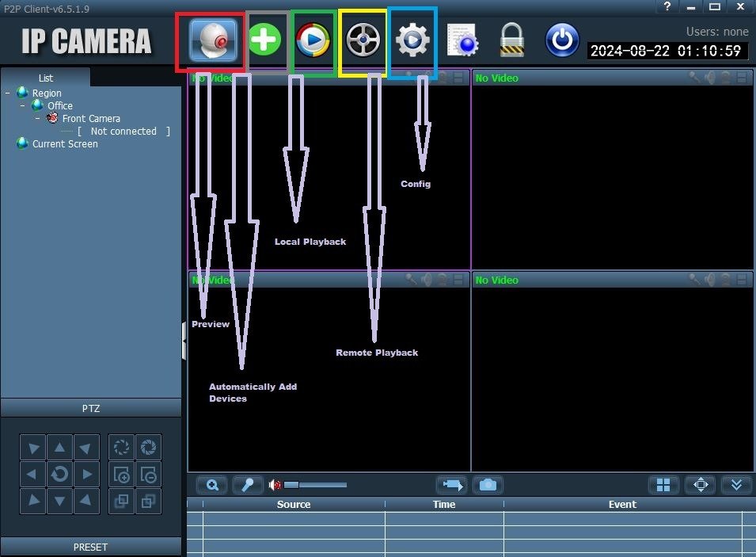756x557 pixels.
Task: Select the List tab
Action: (46, 78)
